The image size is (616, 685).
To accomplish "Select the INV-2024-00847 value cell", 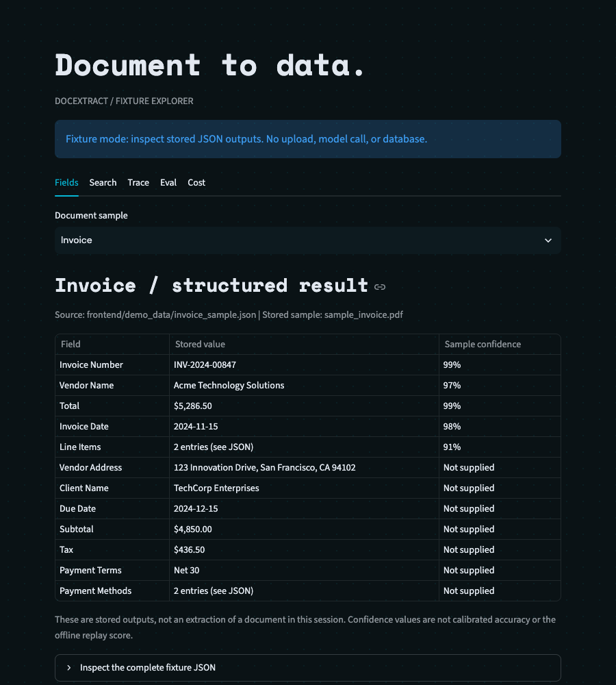I will 304,365.
